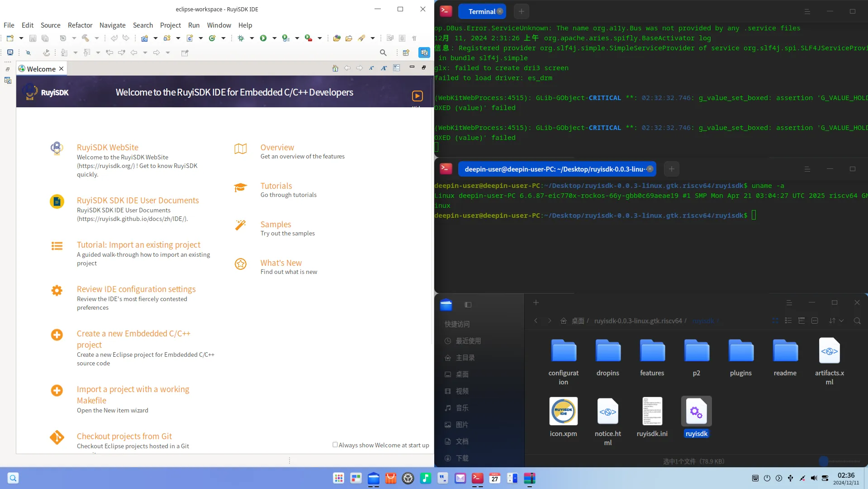Viewport: 868px width, 489px height.
Task: Click 'Checkout projects from Git'
Action: point(124,436)
